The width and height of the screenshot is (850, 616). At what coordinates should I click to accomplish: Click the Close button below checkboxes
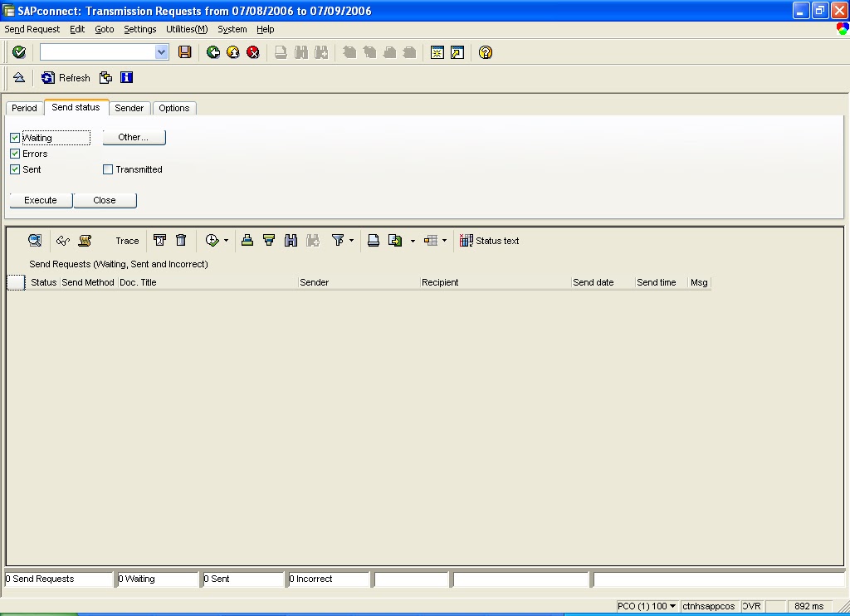[x=105, y=200]
